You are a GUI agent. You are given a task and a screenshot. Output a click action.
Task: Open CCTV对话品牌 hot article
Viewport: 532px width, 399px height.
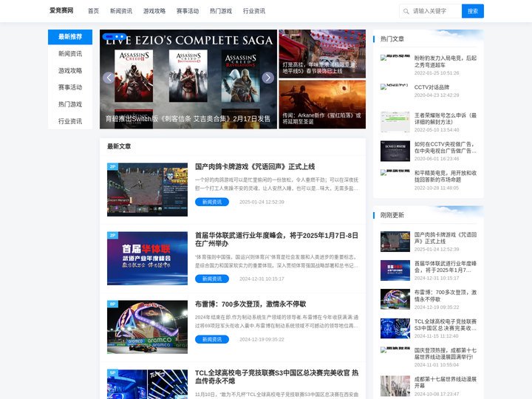point(432,87)
